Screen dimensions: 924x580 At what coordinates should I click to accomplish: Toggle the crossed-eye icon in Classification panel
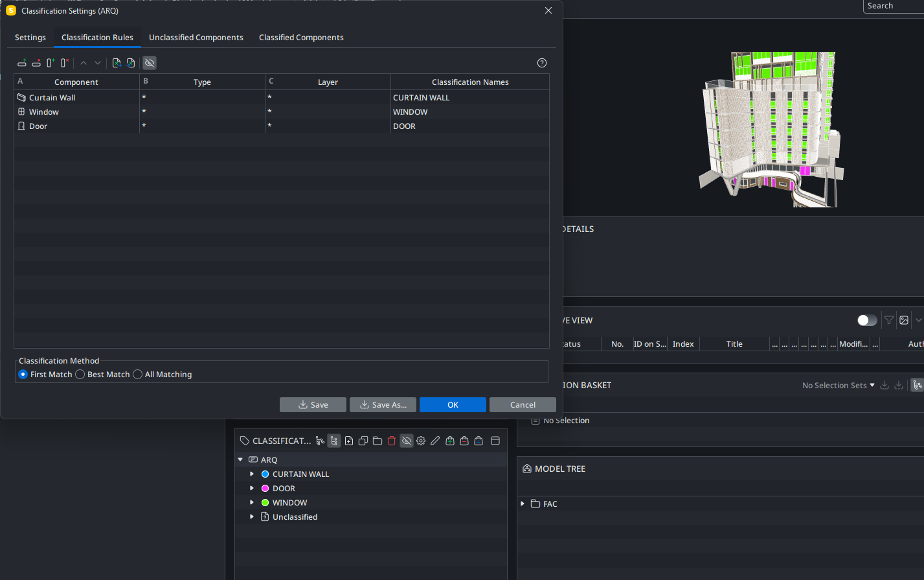click(x=407, y=441)
